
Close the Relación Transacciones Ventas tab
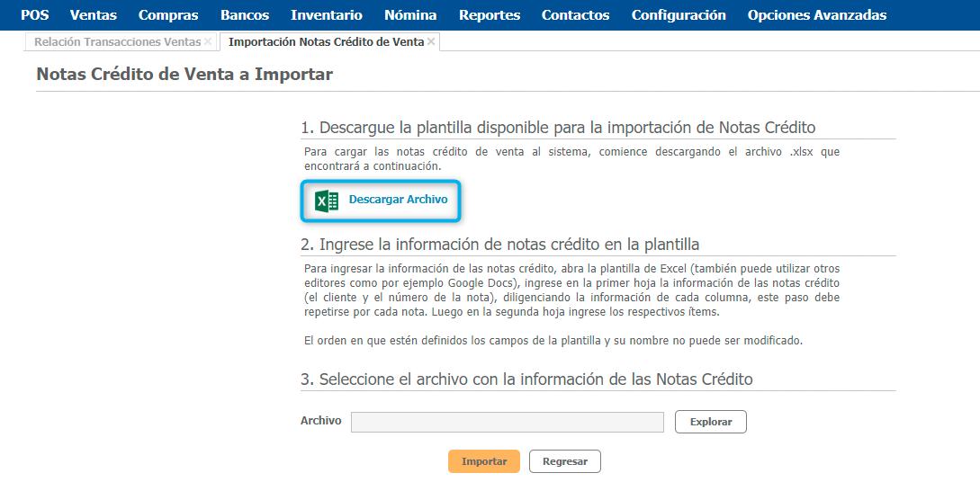(x=208, y=42)
